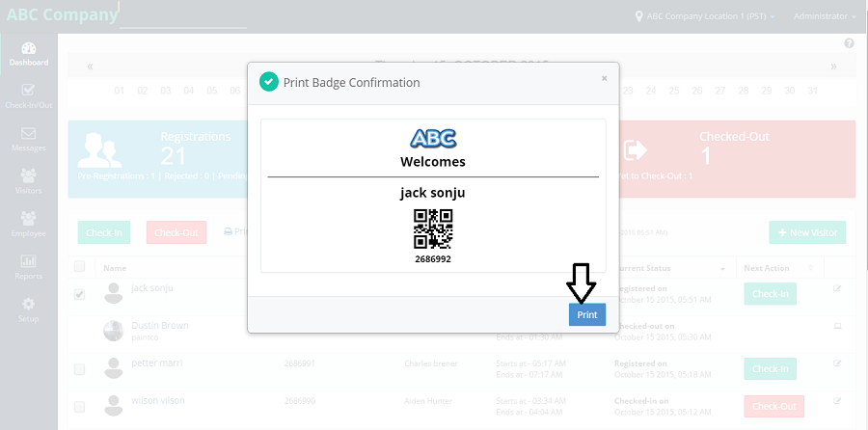
Task: Select date 04 in the calendar strip
Action: 189,91
